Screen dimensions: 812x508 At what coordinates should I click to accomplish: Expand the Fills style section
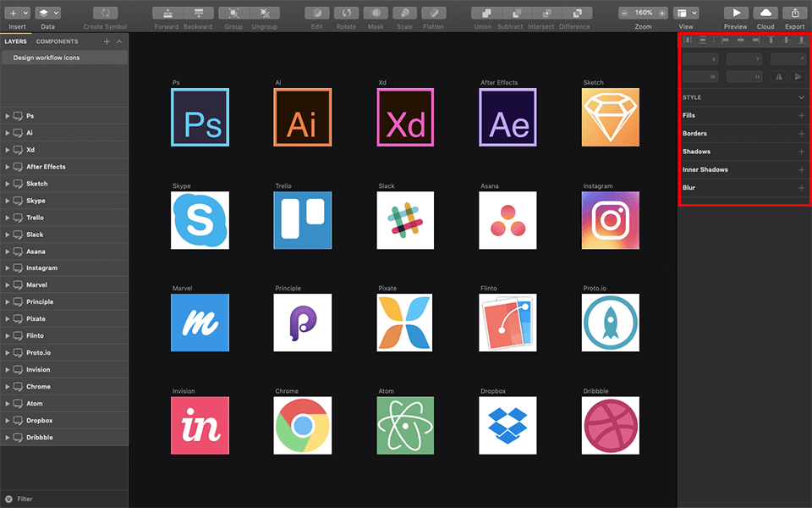(801, 115)
